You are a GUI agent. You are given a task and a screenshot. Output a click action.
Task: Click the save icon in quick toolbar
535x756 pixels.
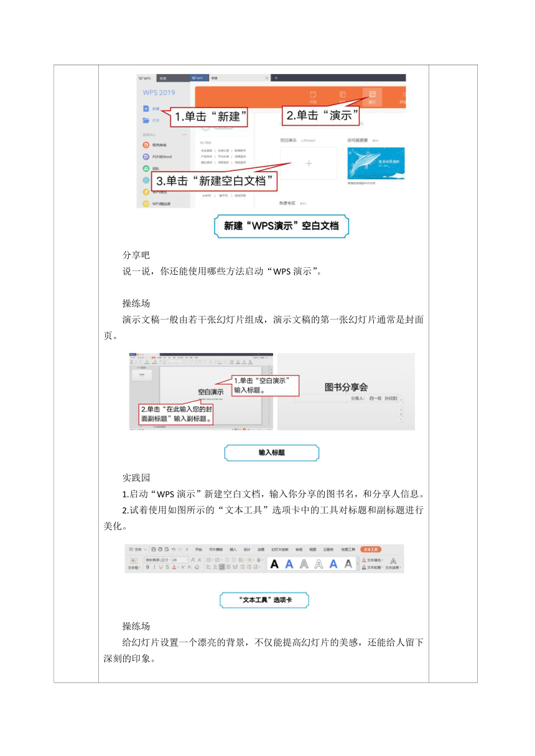click(154, 550)
